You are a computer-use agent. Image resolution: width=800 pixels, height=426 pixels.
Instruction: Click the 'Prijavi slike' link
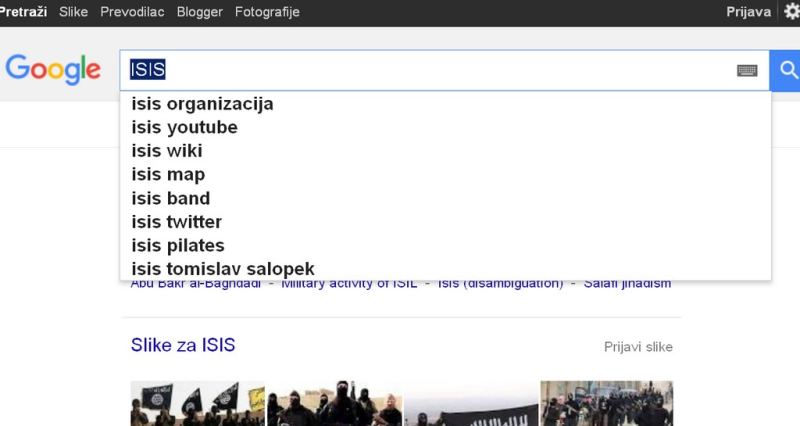pos(638,347)
